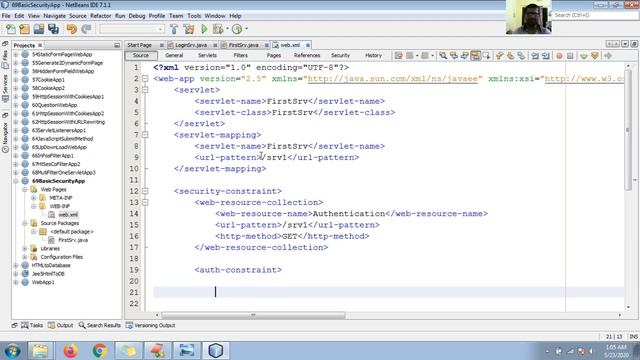Click the Open Project toolbar icon
Screen dimensions: 640x360
(x=39, y=29)
